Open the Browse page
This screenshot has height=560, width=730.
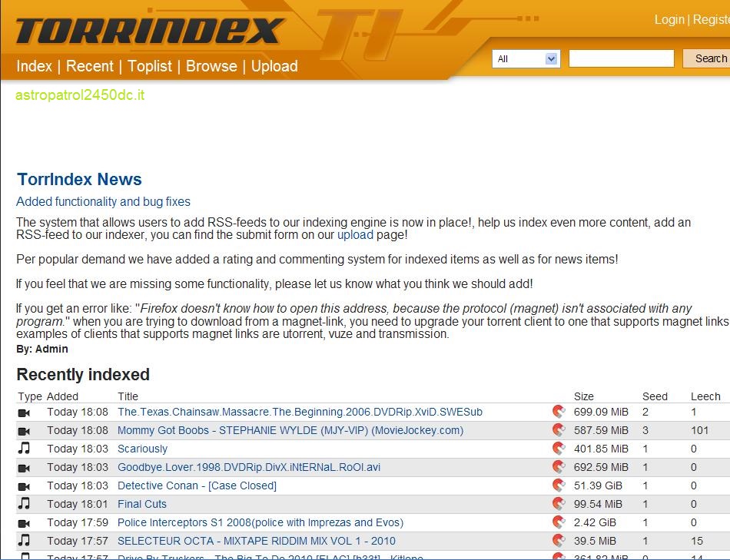211,66
